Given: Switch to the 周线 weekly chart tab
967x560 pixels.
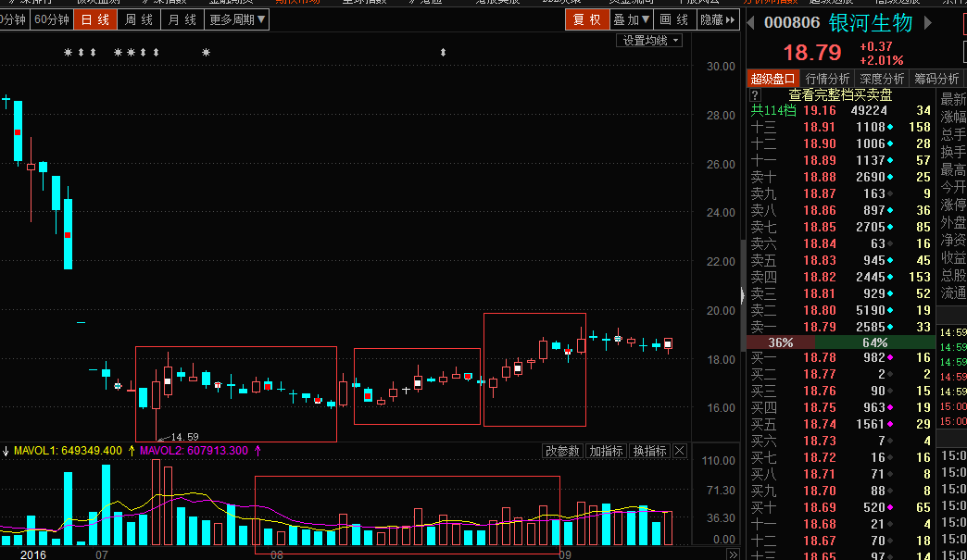Looking at the screenshot, I should point(139,19).
